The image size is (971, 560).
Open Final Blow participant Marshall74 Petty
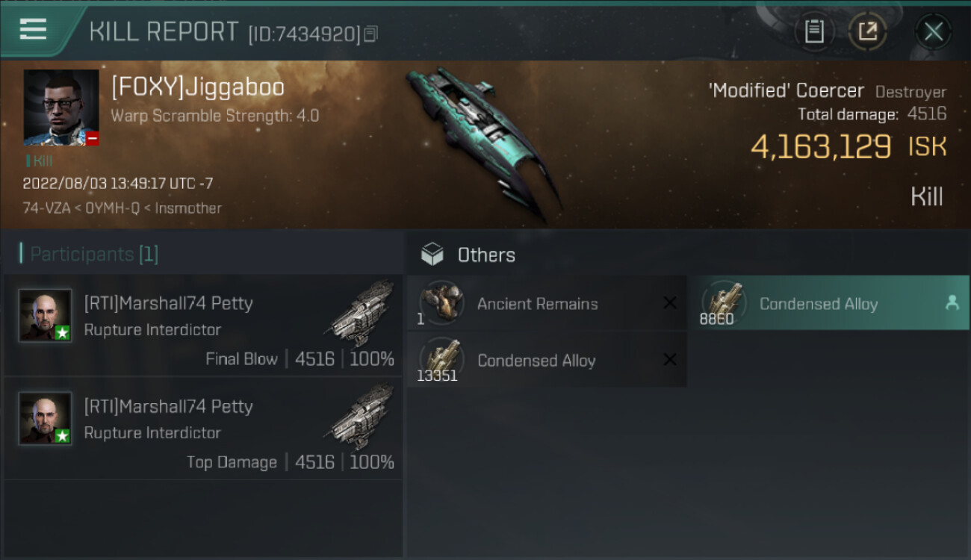click(203, 326)
